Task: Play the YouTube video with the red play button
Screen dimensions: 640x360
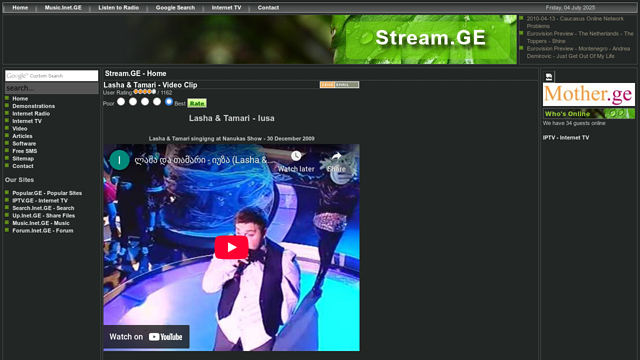Action: pyautogui.click(x=231, y=247)
